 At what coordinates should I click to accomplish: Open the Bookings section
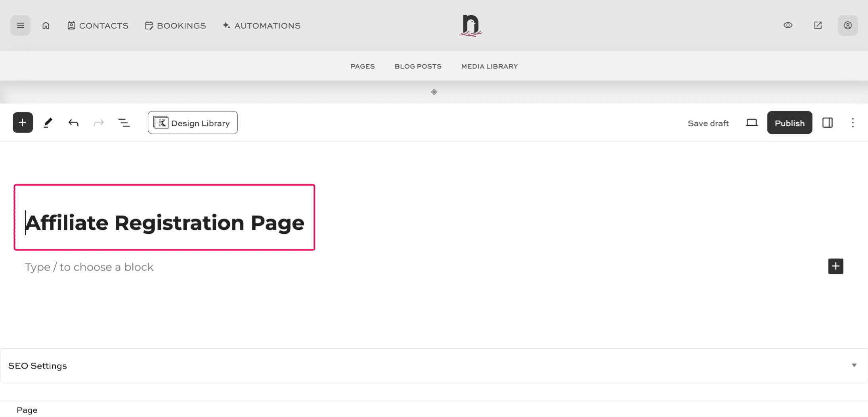point(175,25)
